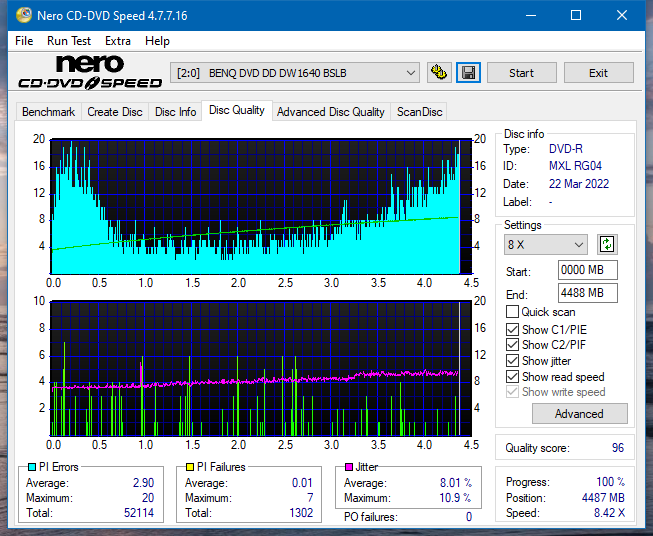Viewport: 653px width, 536px height.
Task: Switch to the Disc Info tab
Action: coord(175,112)
